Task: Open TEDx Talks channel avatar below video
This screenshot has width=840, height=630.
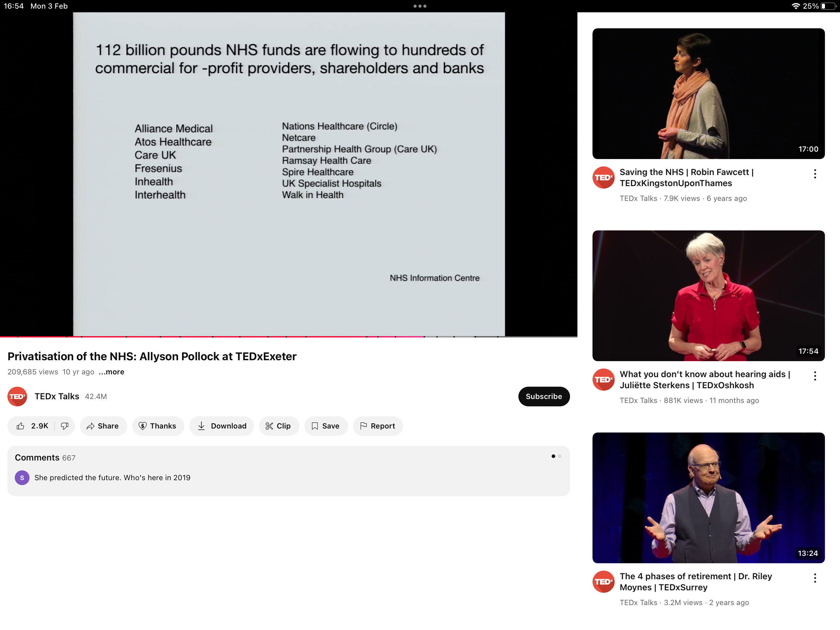Action: [x=17, y=396]
